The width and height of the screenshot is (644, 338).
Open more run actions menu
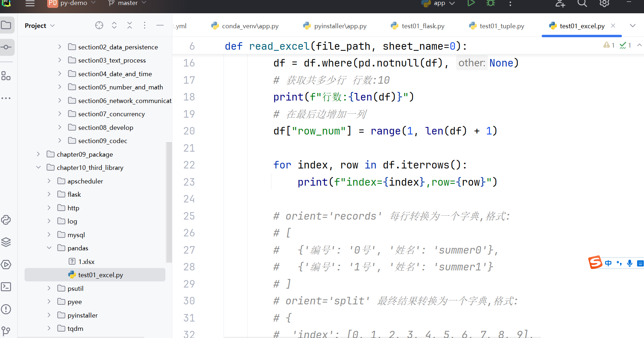510,3
